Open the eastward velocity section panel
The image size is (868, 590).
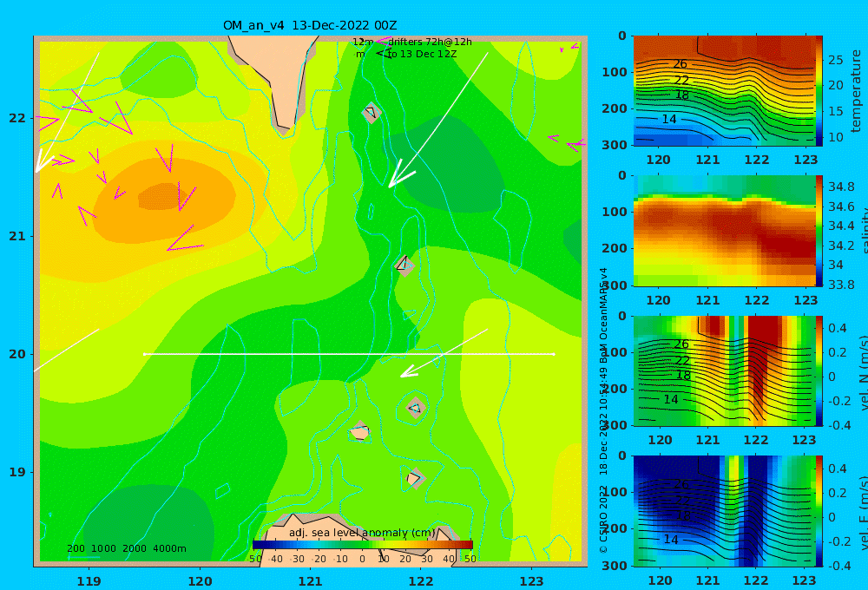coord(724,511)
